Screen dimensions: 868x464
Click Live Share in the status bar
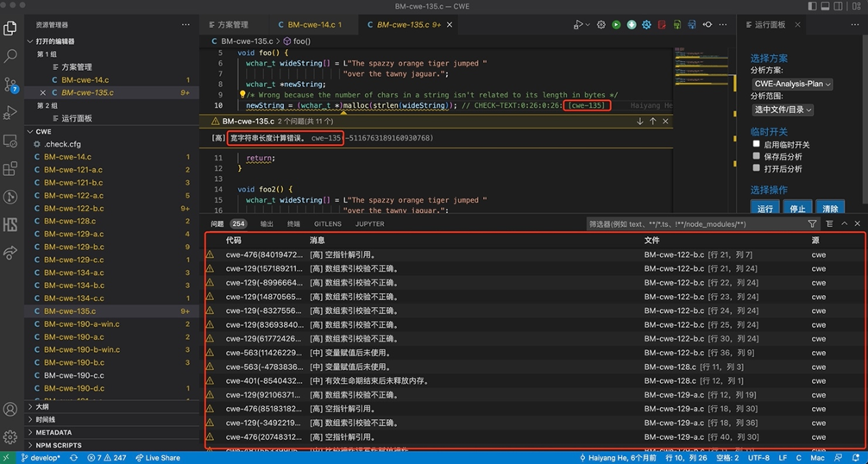click(x=158, y=458)
